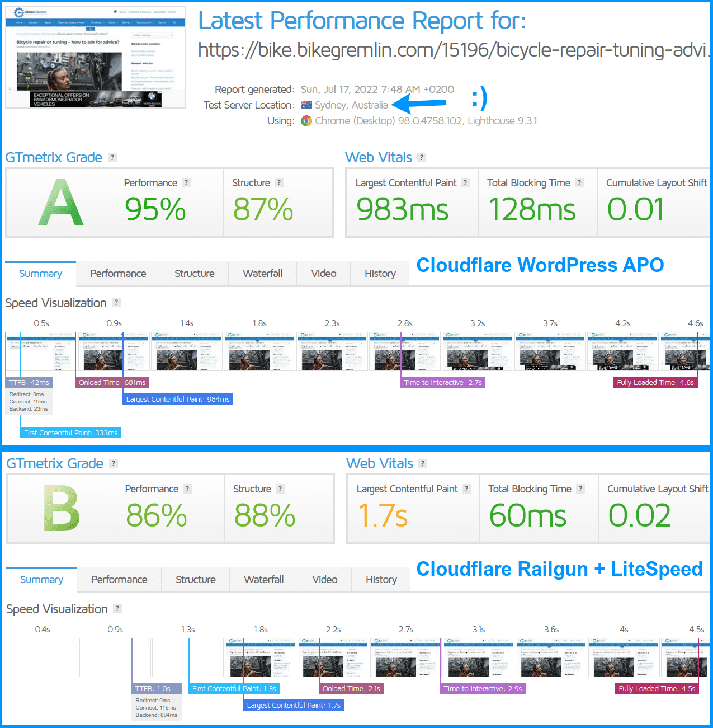713x728 pixels.
Task: Click the orange 1.7s Largest Contentful Paint value
Action: tap(383, 516)
